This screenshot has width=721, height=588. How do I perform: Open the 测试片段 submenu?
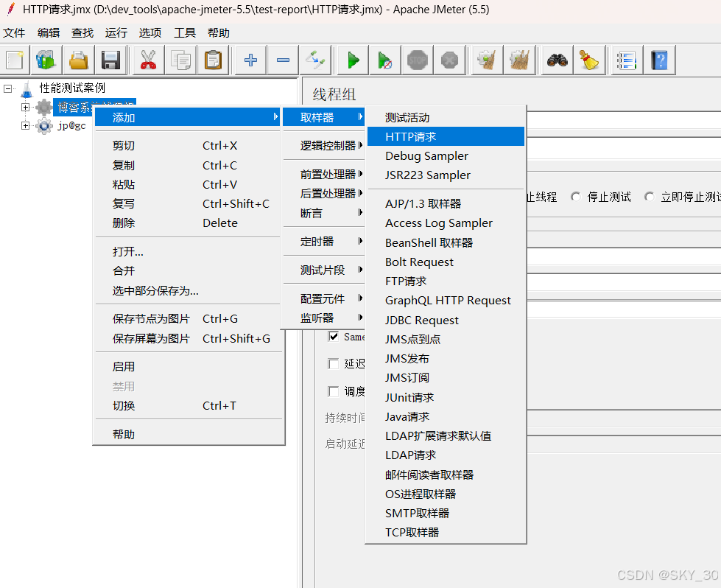point(324,270)
